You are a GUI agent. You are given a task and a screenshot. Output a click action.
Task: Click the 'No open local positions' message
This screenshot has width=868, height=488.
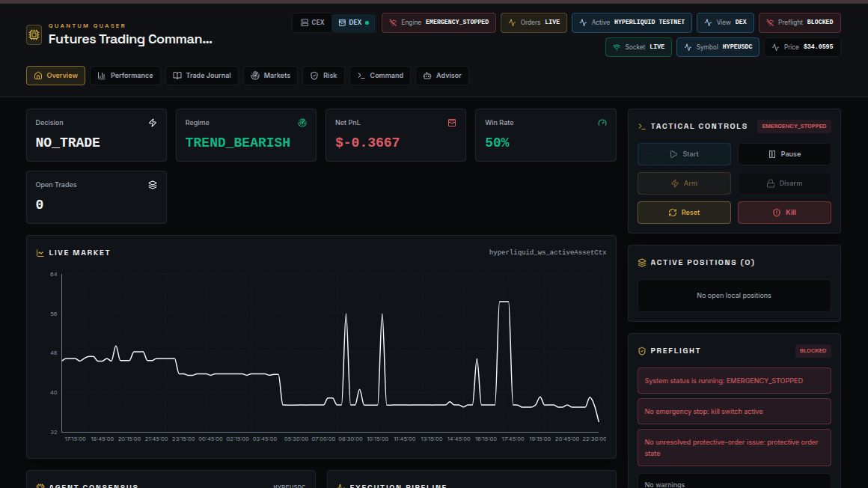tap(733, 296)
